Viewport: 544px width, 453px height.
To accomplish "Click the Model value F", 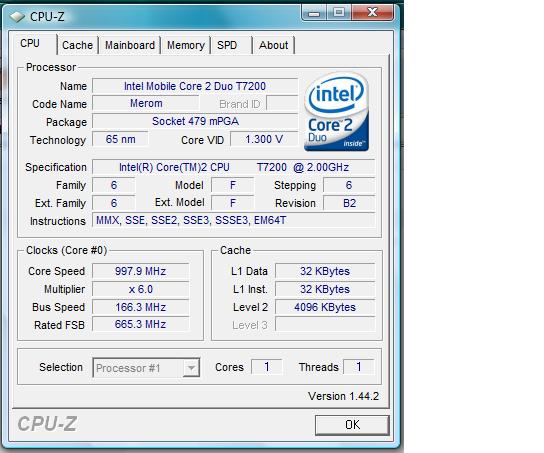I will (x=233, y=185).
